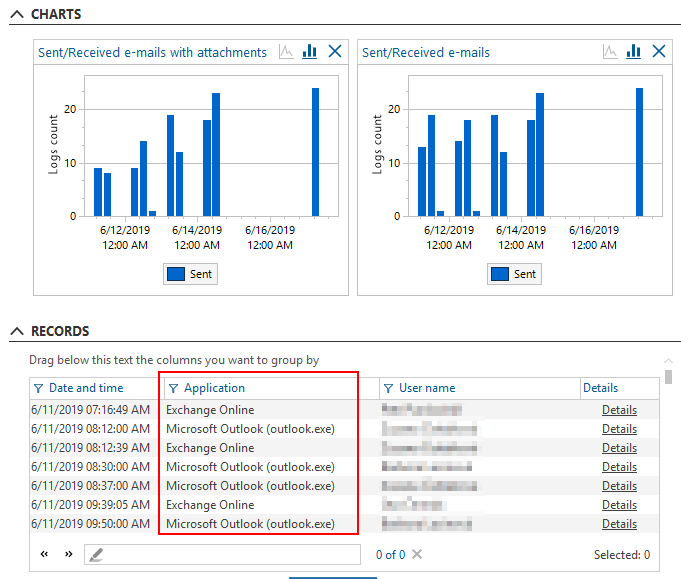This screenshot has width=681, height=579.
Task: Open Details for 08:12:39 AM record
Action: [x=619, y=448]
